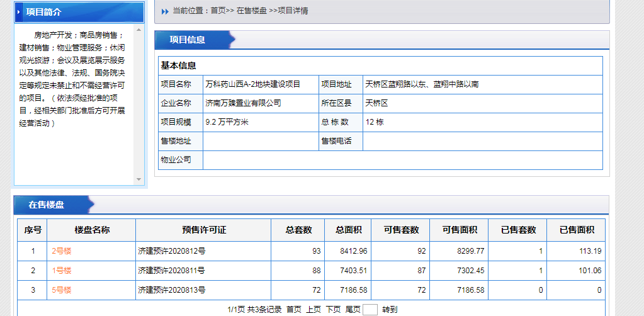Viewport: 644px width, 316px height.
Task: Select permit 济建预许2020813号
Action: click(x=172, y=290)
